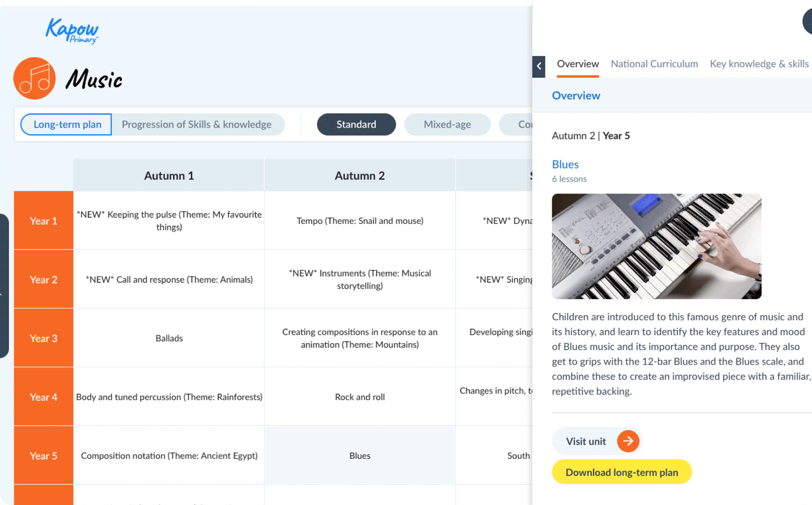Image resolution: width=812 pixels, height=505 pixels.
Task: Switch to Progression of Skills & knowledge
Action: tap(196, 124)
